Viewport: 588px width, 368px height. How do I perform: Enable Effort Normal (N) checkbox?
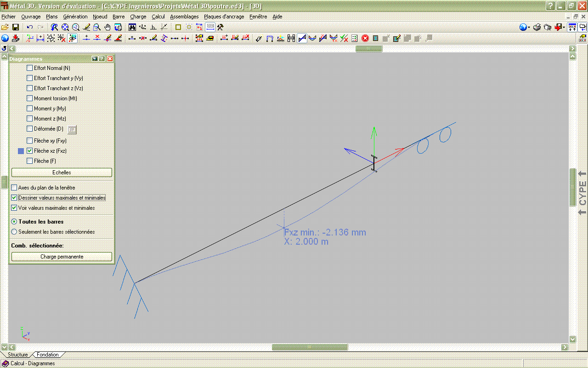[x=30, y=68]
